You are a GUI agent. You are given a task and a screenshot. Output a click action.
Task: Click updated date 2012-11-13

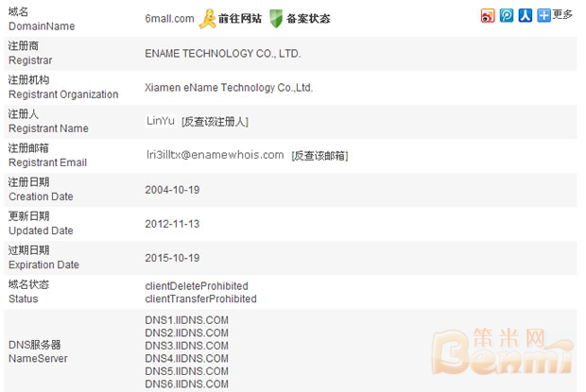click(x=172, y=224)
